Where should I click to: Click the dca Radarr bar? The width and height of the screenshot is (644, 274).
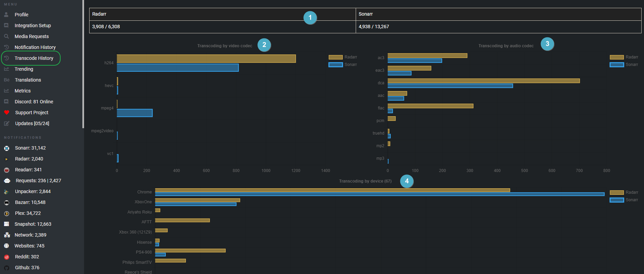[x=484, y=81]
